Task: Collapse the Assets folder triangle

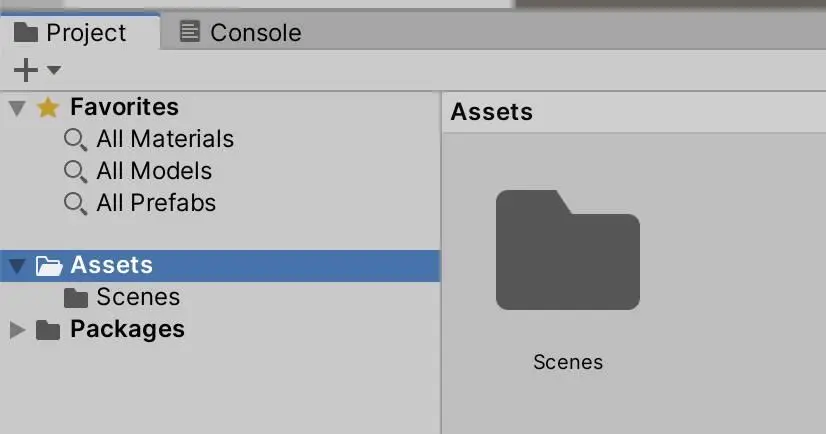Action: point(17,266)
